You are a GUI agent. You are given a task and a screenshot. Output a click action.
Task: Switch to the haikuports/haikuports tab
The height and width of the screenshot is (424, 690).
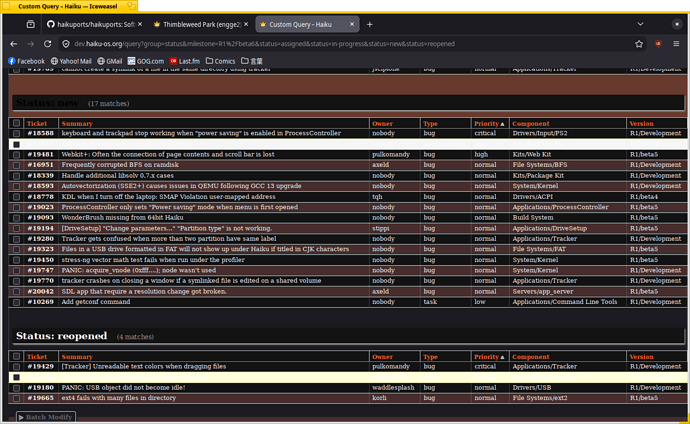(x=94, y=25)
